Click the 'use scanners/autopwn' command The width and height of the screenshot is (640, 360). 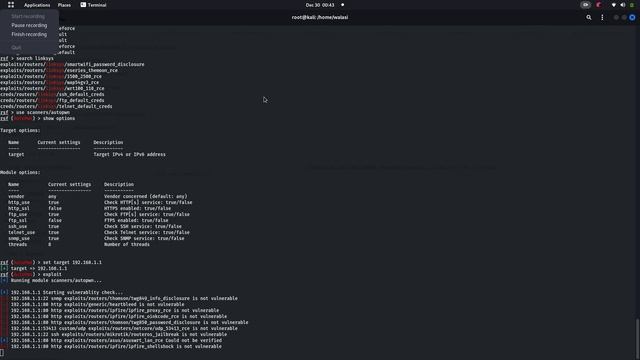click(x=35, y=112)
